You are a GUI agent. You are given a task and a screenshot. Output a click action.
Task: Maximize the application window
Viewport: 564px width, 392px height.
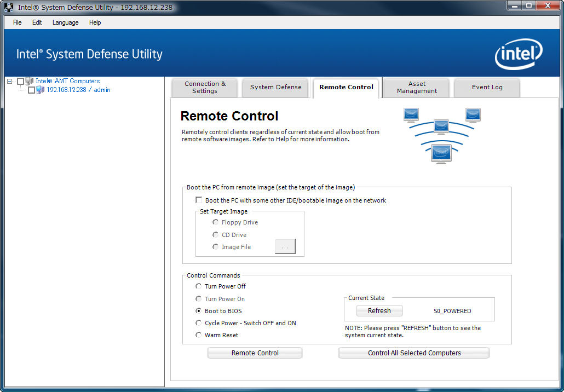coord(529,5)
